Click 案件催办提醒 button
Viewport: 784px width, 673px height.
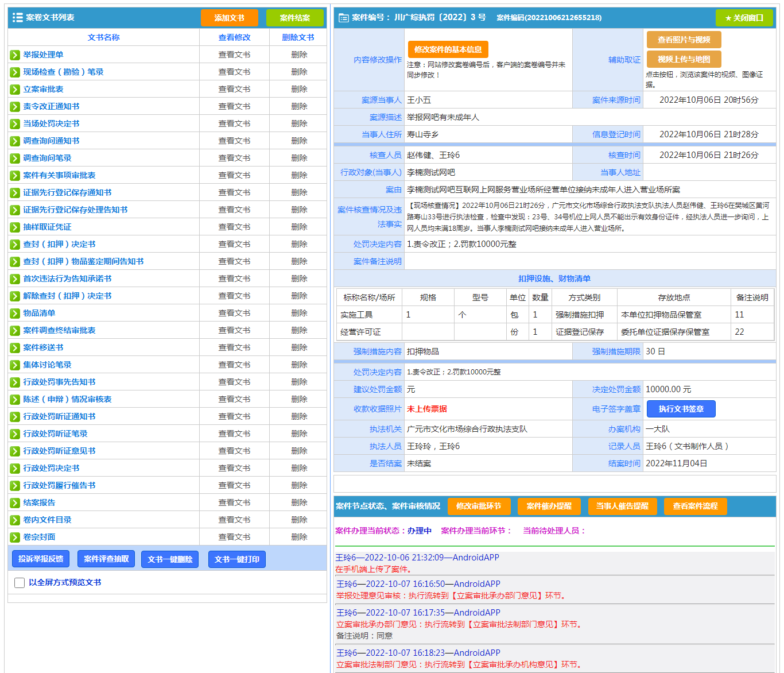pyautogui.click(x=549, y=506)
